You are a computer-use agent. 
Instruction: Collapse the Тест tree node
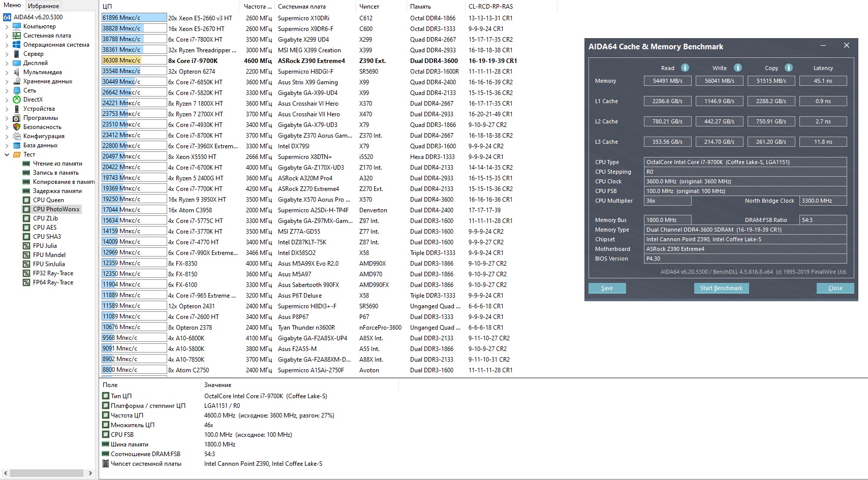tap(7, 154)
